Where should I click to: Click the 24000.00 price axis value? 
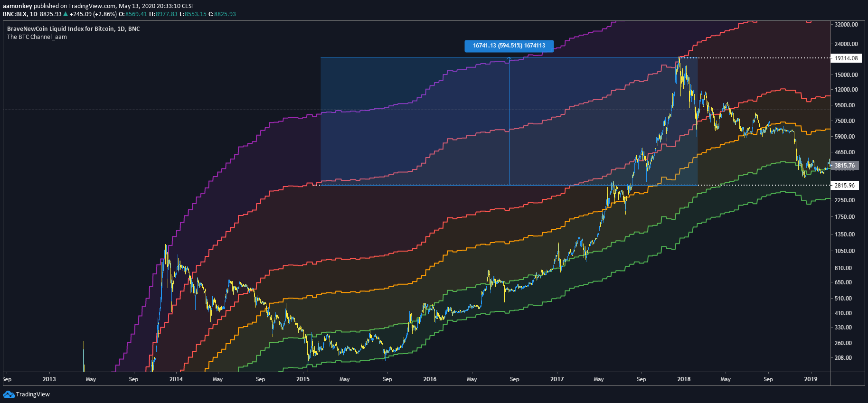coord(846,44)
